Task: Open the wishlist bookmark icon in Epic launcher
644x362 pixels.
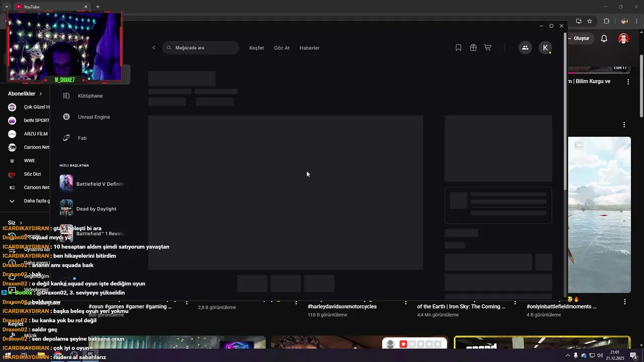Action: (x=458, y=48)
